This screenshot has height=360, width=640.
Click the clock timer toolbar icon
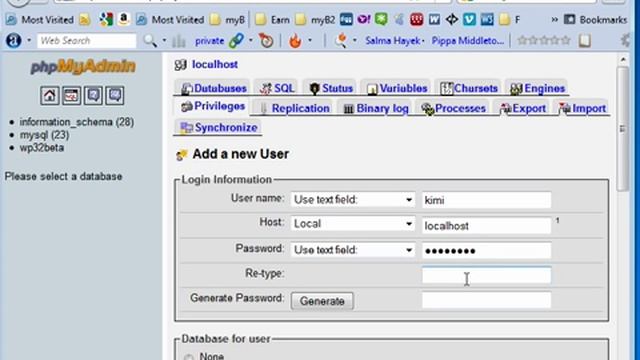point(266,40)
